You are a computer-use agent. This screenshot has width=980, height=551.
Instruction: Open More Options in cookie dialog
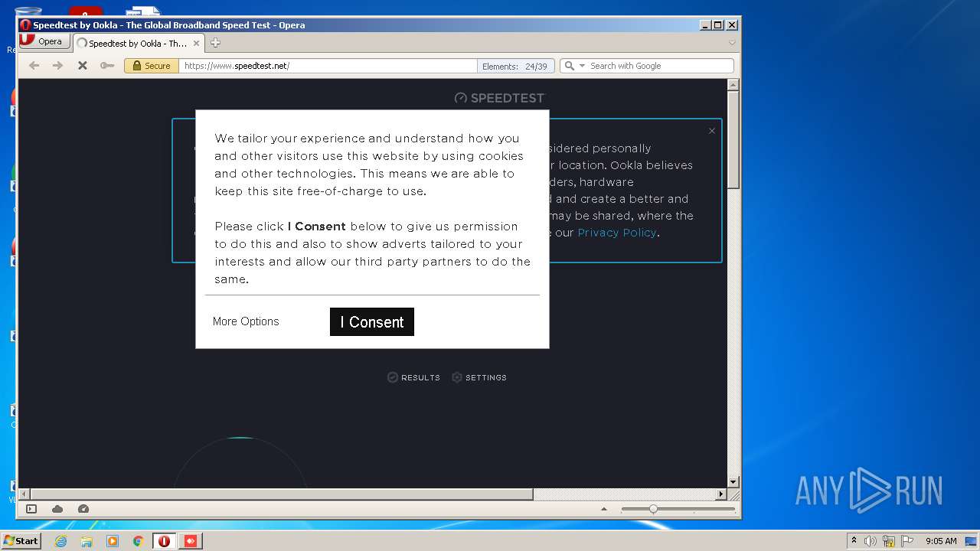tap(246, 321)
